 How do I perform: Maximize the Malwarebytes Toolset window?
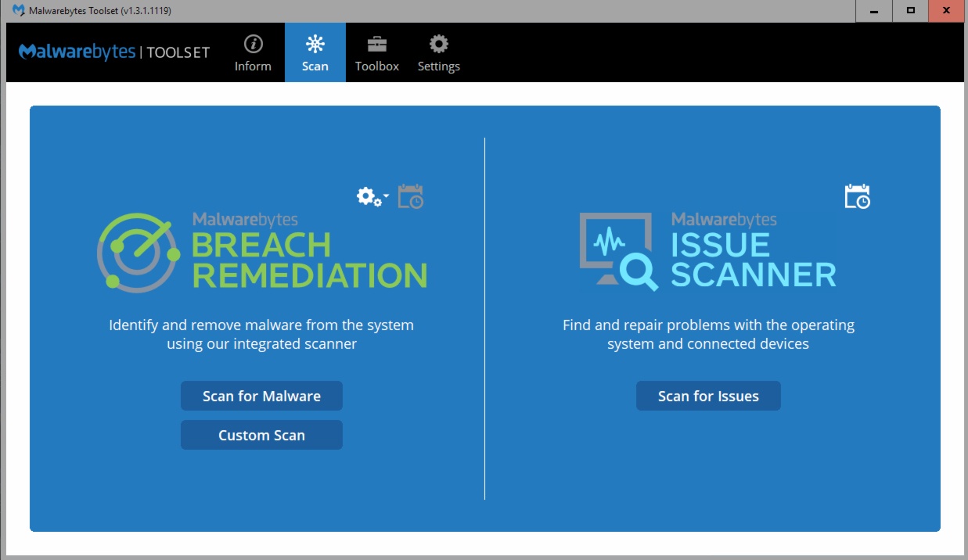point(910,11)
